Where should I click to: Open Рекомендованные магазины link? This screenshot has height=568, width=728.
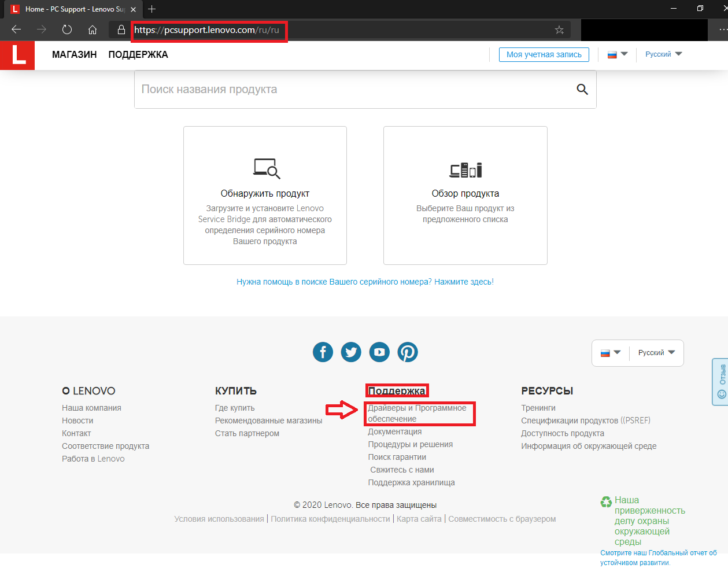pyautogui.click(x=269, y=421)
